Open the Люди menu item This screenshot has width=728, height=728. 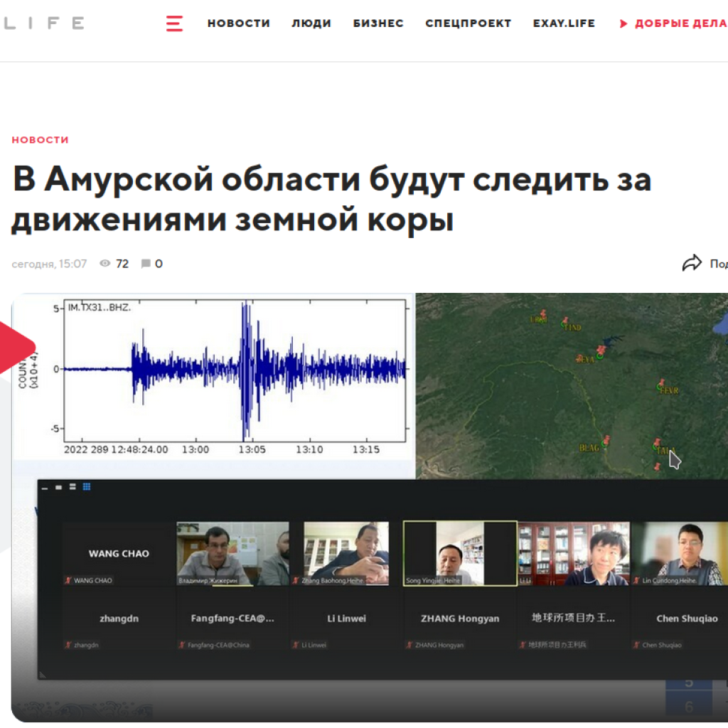coord(311,23)
